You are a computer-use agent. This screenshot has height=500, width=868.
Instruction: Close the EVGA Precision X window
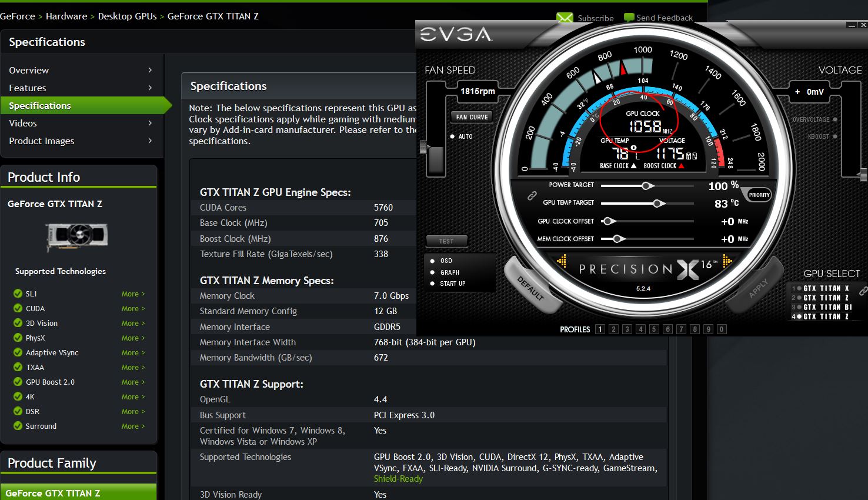point(863,25)
